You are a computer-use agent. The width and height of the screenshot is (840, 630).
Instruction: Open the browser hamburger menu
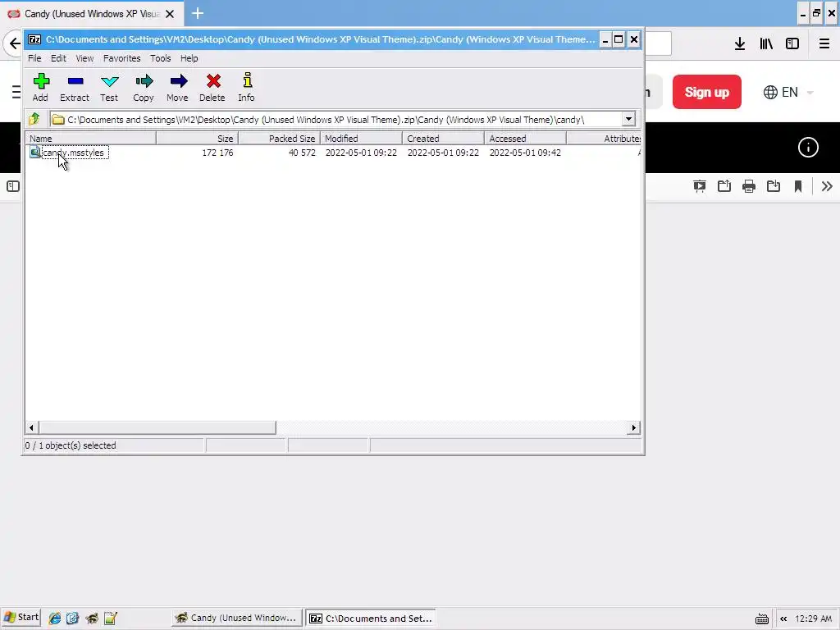(824, 44)
